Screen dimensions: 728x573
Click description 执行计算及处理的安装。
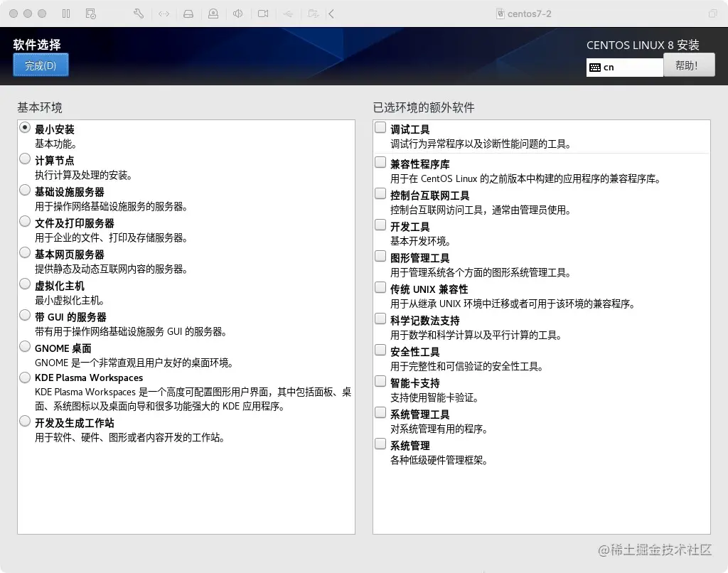point(84,175)
